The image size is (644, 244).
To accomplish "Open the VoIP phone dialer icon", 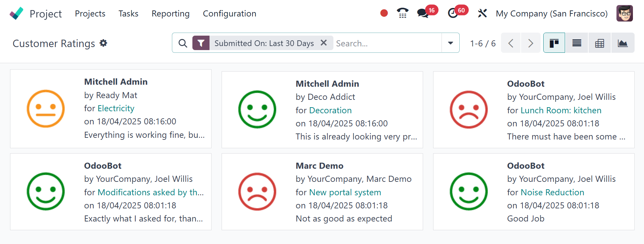I will click(403, 13).
